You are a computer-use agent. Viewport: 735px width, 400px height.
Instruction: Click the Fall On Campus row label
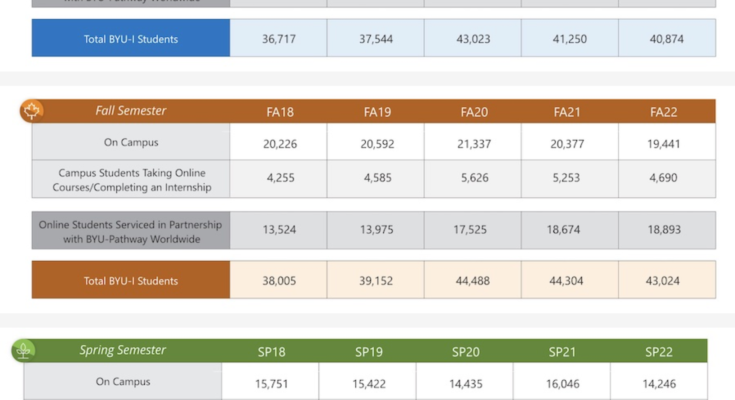pos(131,143)
